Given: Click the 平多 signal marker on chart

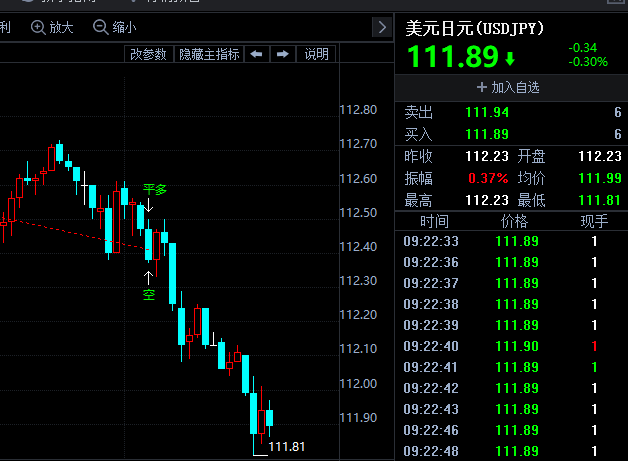Looking at the screenshot, I should tap(155, 189).
